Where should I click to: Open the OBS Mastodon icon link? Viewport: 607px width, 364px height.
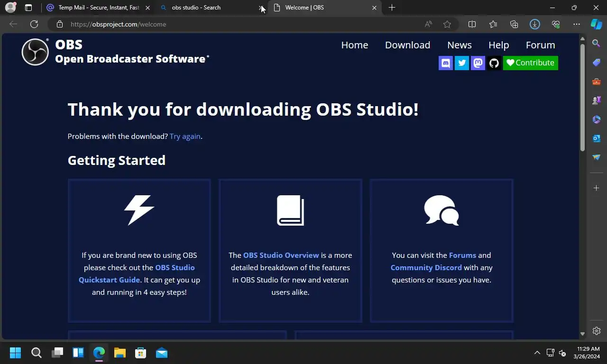coord(478,63)
